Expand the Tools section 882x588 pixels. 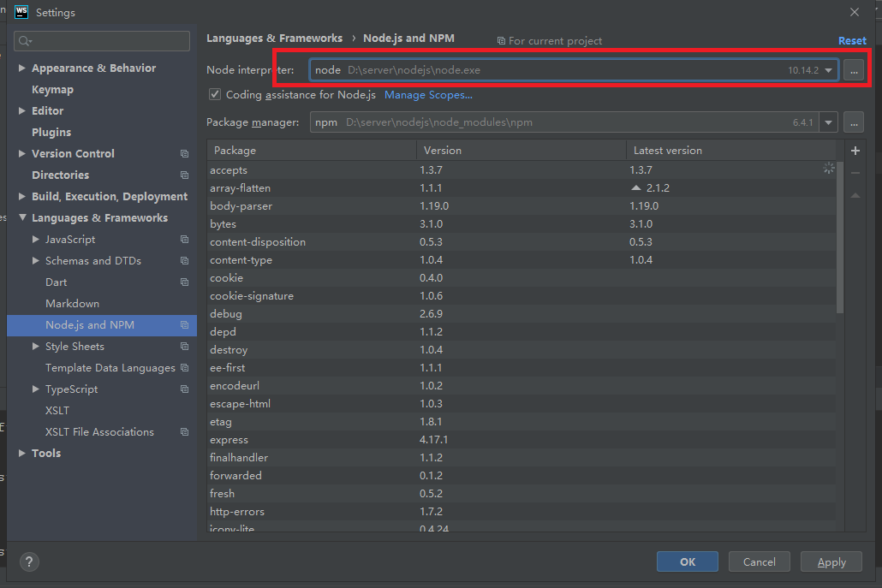(22, 453)
